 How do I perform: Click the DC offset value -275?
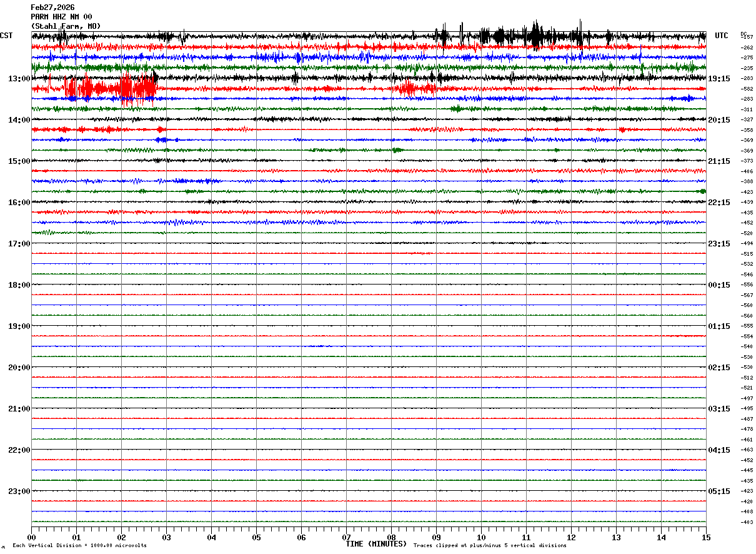coord(747,58)
